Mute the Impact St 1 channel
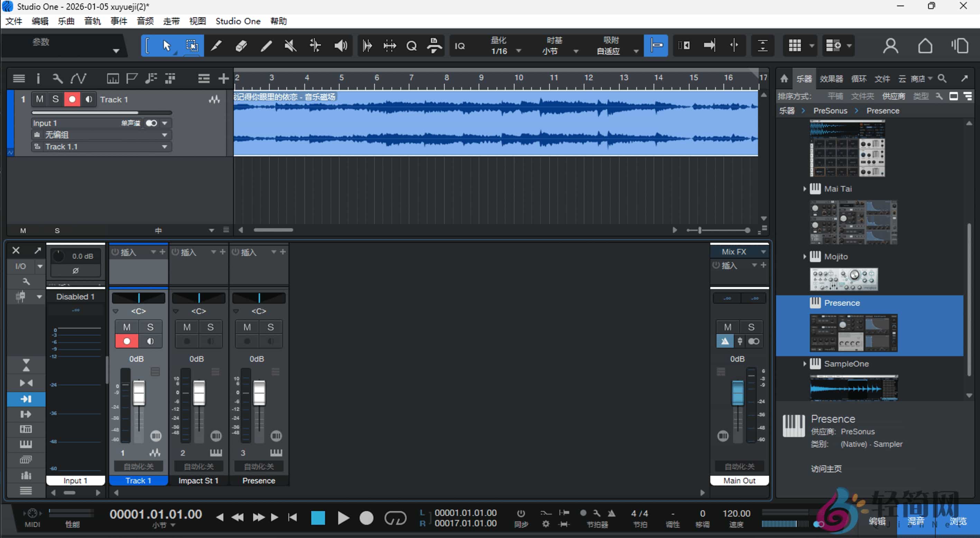This screenshot has height=538, width=980. click(x=187, y=326)
